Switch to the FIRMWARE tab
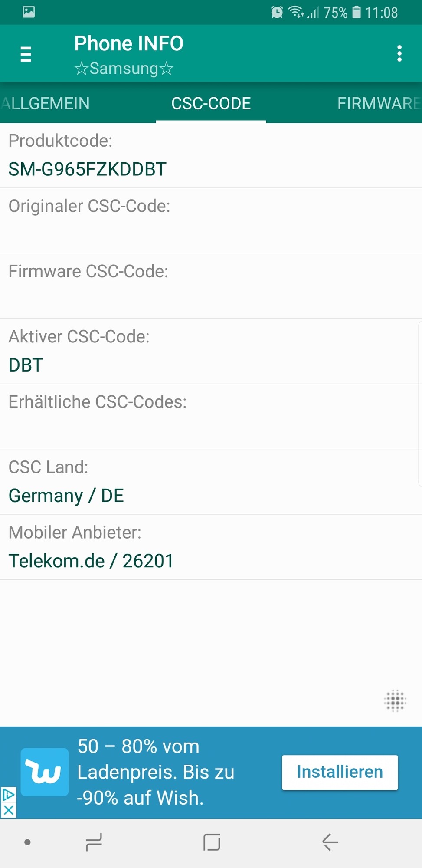The height and width of the screenshot is (868, 422). [x=378, y=103]
